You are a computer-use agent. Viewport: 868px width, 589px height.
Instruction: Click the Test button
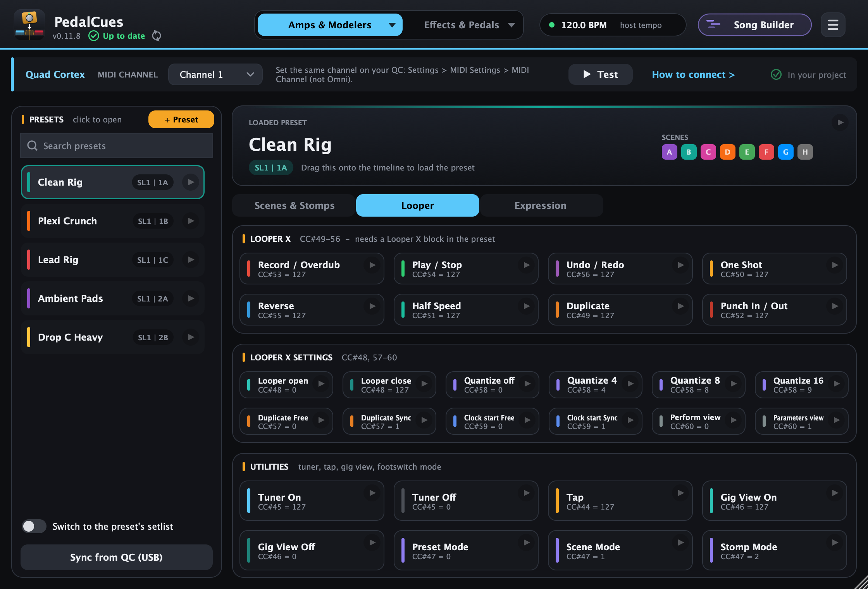point(600,74)
